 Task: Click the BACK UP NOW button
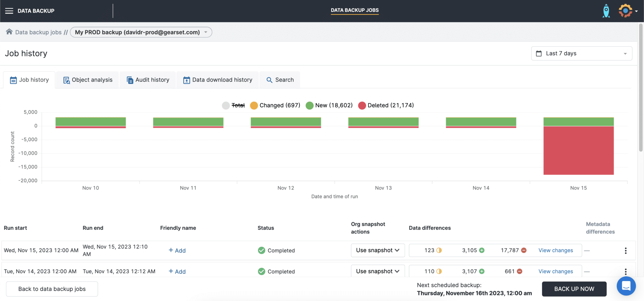tap(574, 289)
